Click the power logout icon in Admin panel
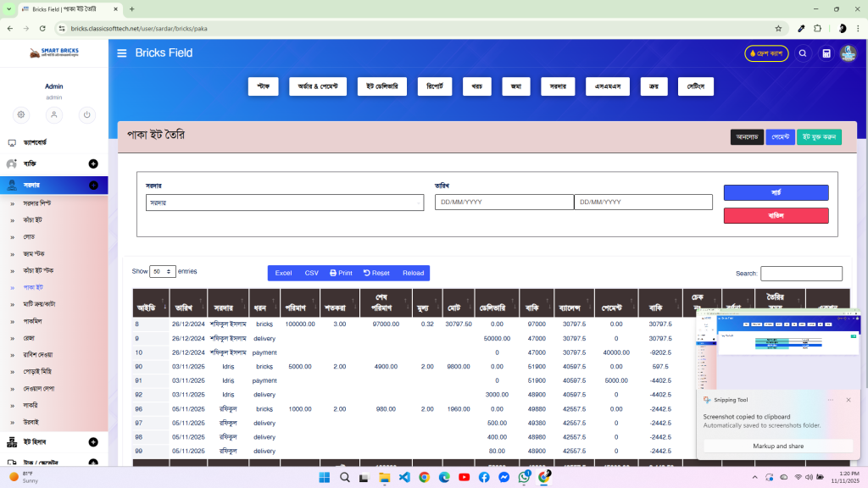 pyautogui.click(x=86, y=114)
